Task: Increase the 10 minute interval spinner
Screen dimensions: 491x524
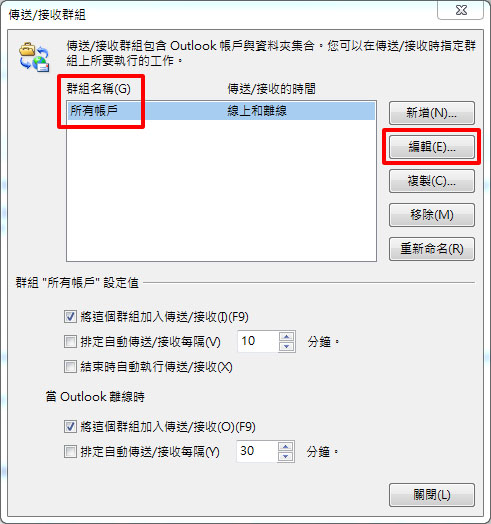Action: tap(286, 336)
